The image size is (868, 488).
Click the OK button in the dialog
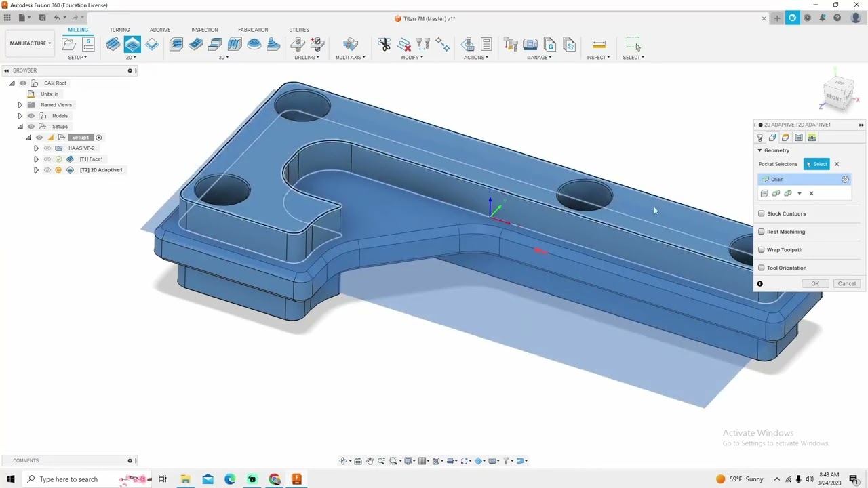tap(815, 284)
